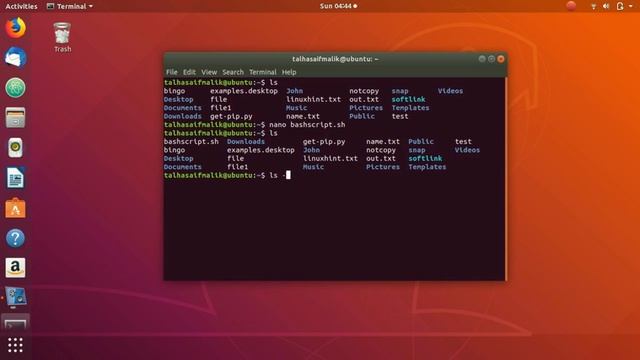The height and width of the screenshot is (360, 640).
Task: Open the Terminal menu in menu bar
Action: 262,72
